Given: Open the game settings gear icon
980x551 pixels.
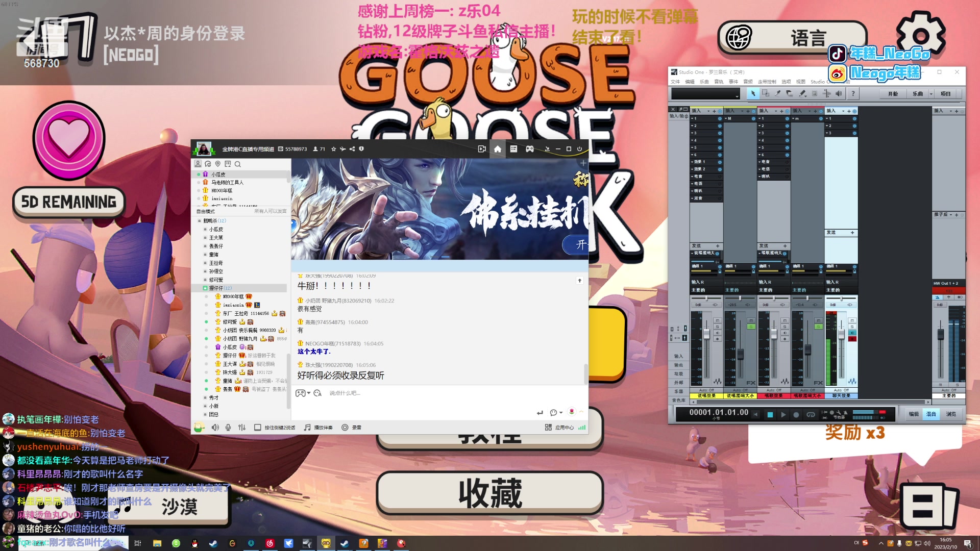Looking at the screenshot, I should (920, 36).
